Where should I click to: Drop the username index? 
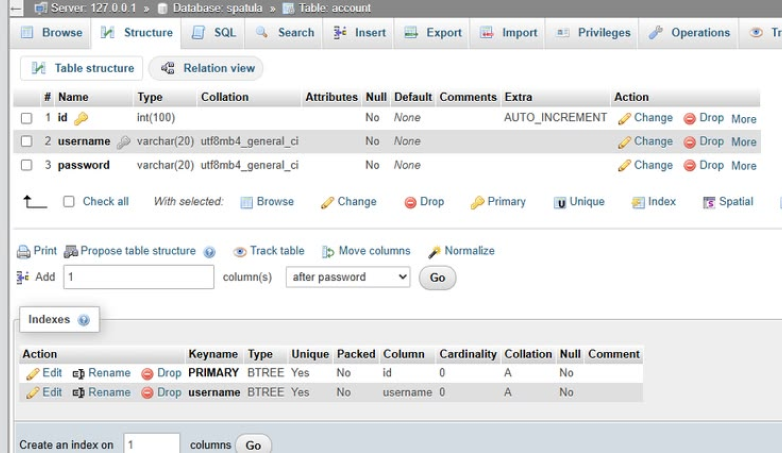point(161,393)
